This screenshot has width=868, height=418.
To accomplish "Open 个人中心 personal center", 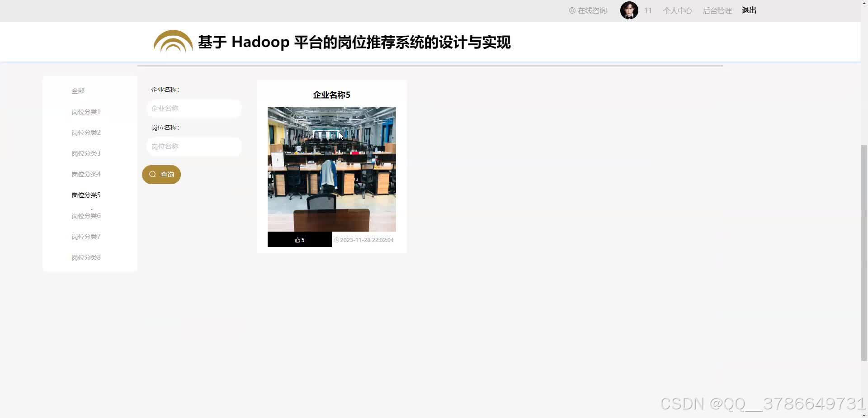I will (x=677, y=10).
